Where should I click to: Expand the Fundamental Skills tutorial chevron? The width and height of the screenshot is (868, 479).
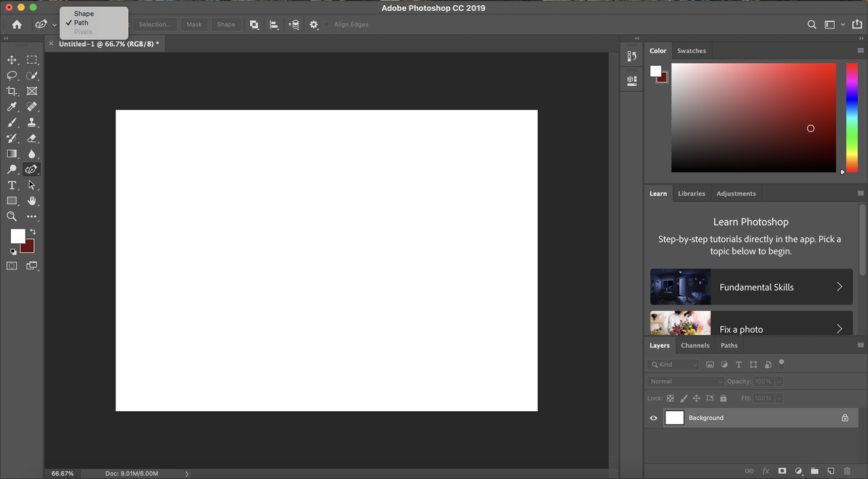839,287
